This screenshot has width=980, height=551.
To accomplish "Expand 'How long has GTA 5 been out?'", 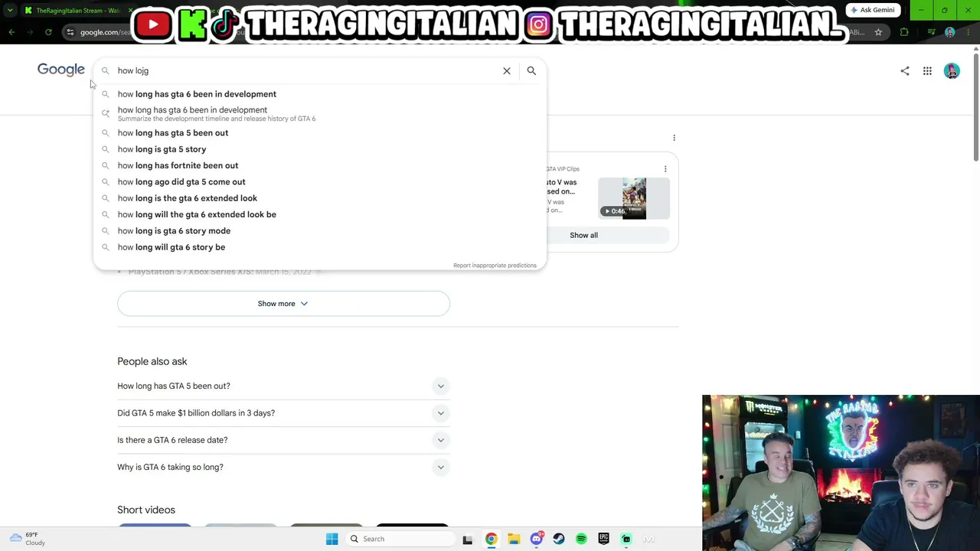I will tap(283, 386).
